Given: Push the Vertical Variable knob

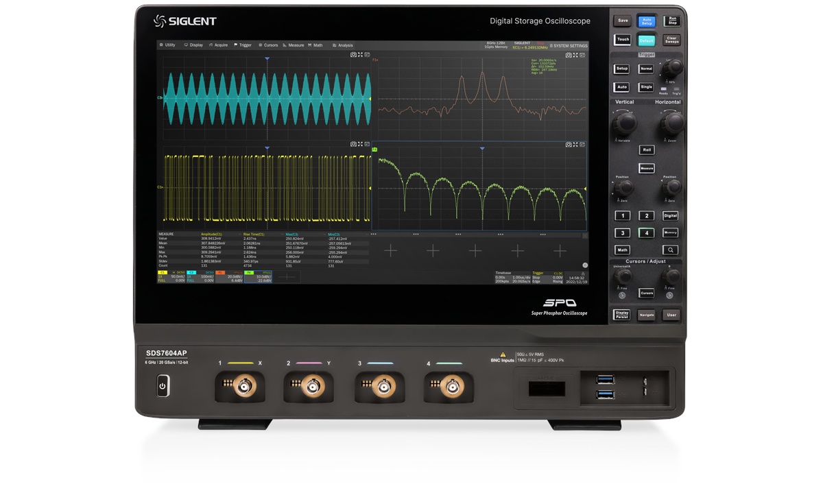Looking at the screenshot, I should [x=624, y=123].
